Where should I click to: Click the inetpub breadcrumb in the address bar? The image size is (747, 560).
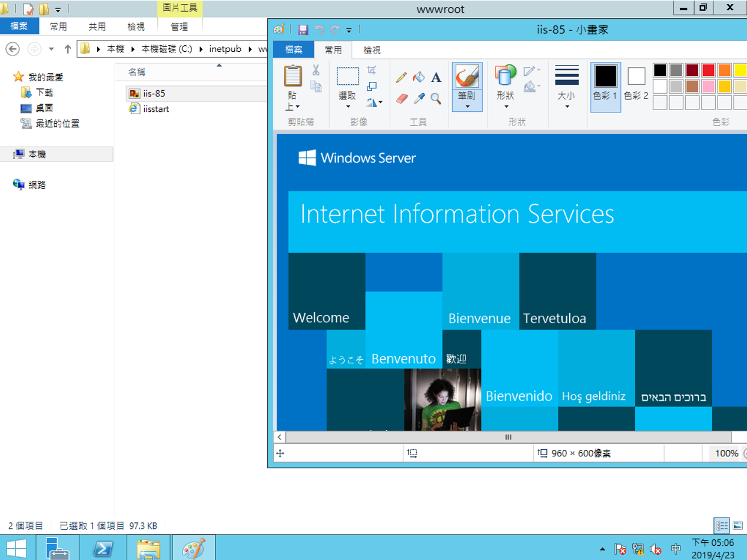pos(225,49)
